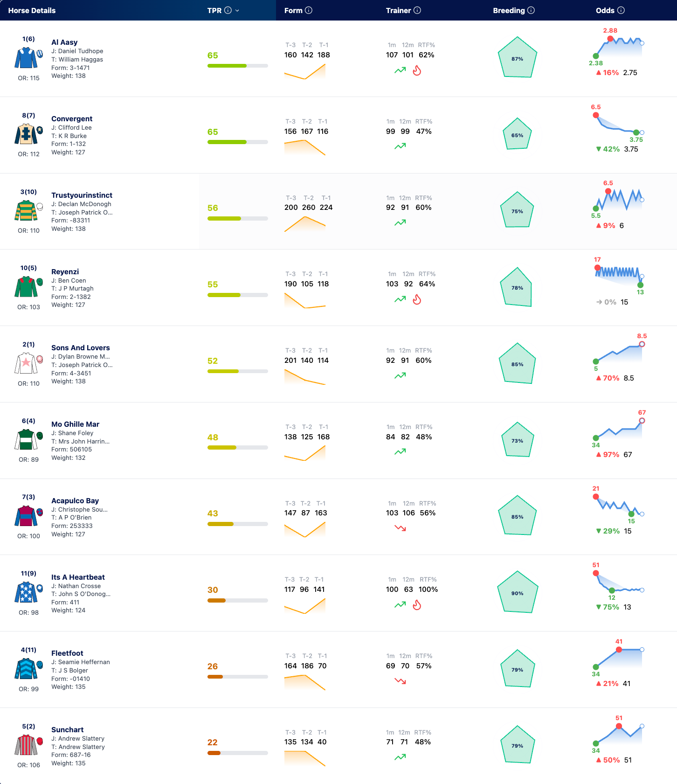677x784 pixels.
Task: Open the Convergent horse name link
Action: click(x=72, y=118)
